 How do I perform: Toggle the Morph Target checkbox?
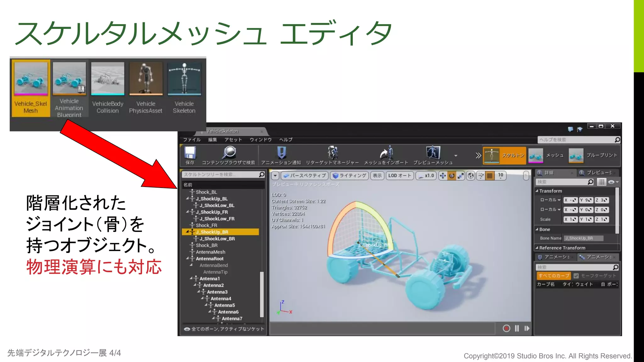(576, 276)
